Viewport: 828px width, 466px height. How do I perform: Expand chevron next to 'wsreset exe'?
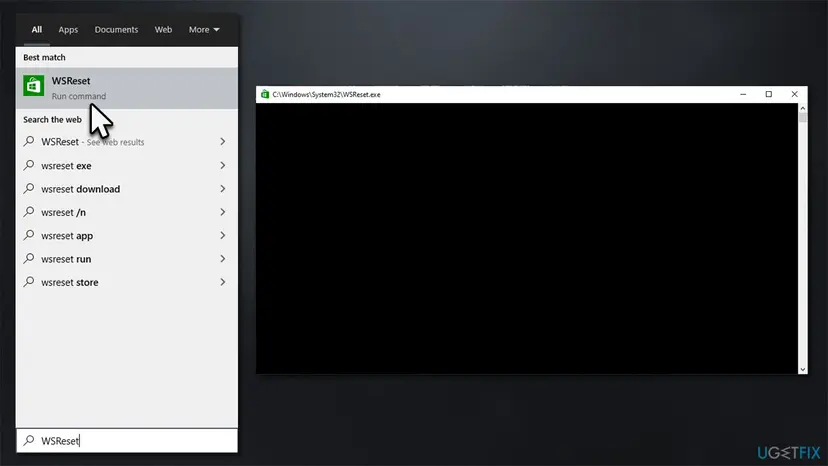click(x=223, y=165)
